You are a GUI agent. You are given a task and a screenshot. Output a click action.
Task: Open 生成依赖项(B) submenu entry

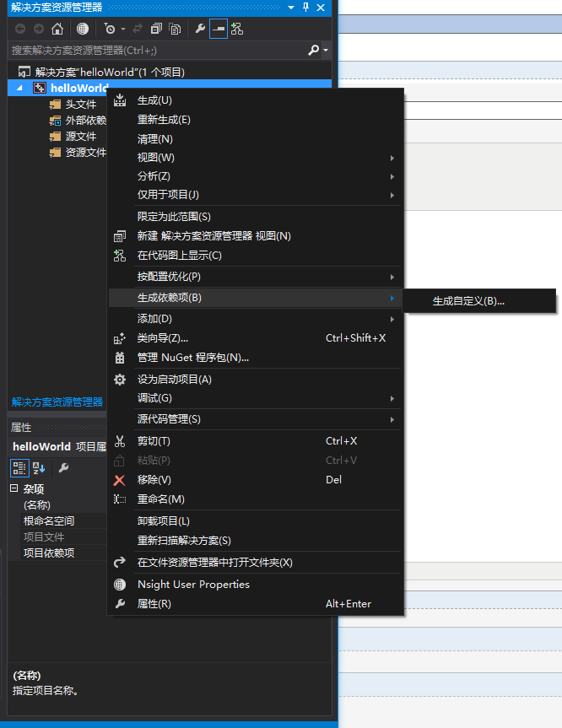pyautogui.click(x=255, y=298)
